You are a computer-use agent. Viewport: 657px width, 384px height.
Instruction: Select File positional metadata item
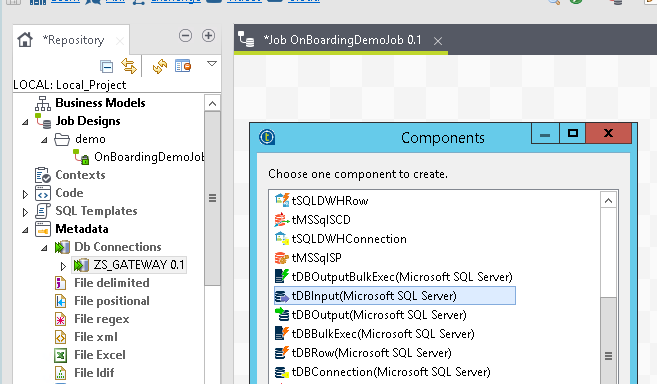pyautogui.click(x=112, y=301)
